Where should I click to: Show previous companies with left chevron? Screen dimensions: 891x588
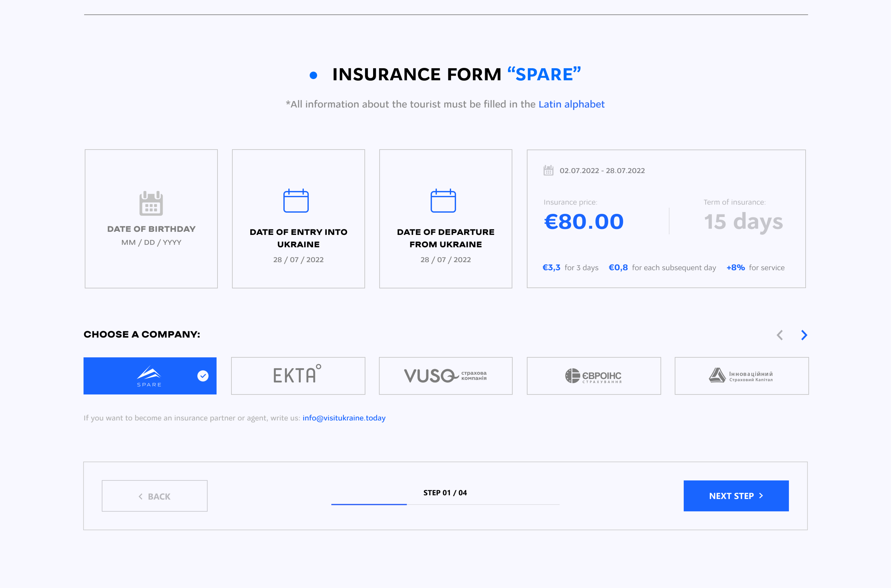[780, 335]
